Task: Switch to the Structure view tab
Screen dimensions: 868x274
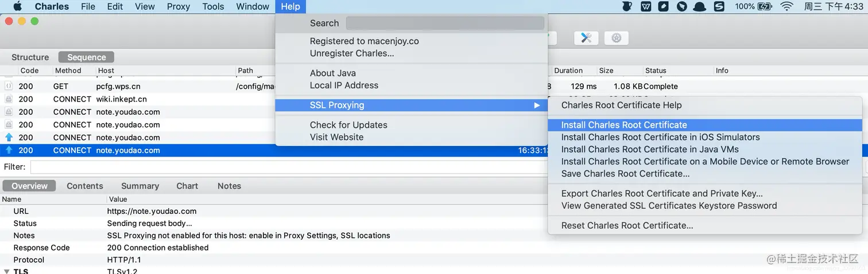Action: point(30,57)
